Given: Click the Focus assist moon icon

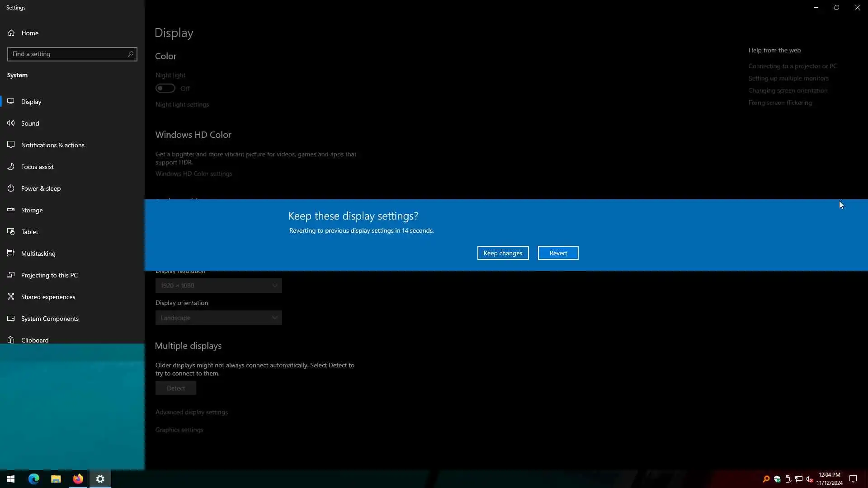Looking at the screenshot, I should click(x=11, y=167).
